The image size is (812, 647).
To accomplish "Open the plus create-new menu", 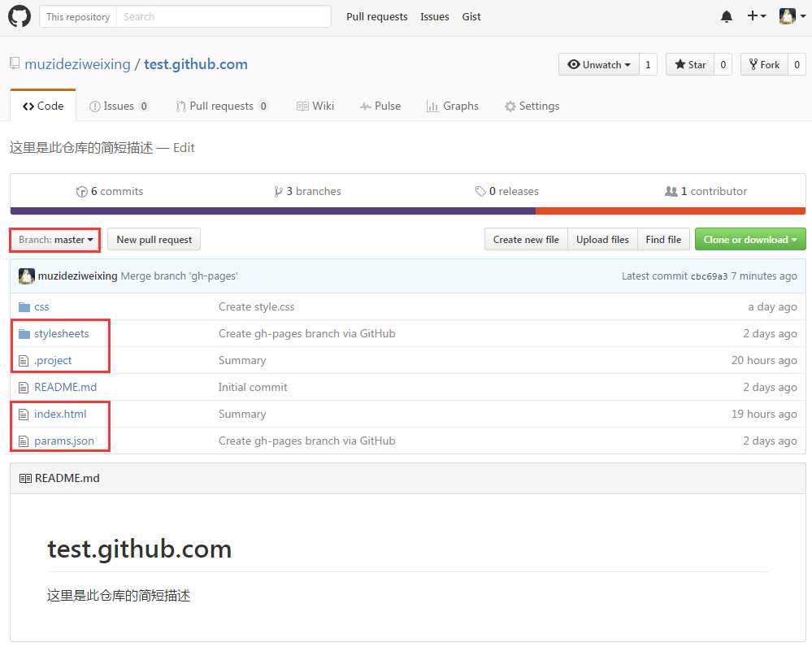I will 757,16.
